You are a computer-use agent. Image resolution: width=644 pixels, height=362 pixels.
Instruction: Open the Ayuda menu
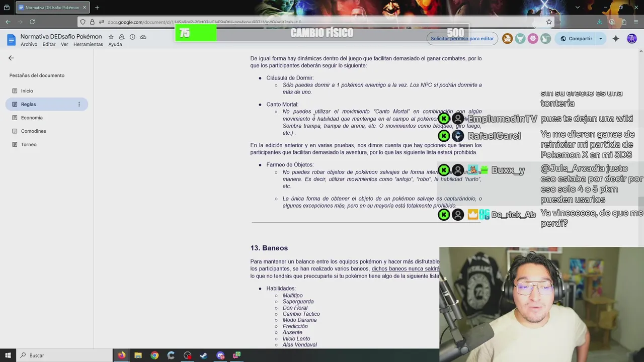pyautogui.click(x=115, y=44)
